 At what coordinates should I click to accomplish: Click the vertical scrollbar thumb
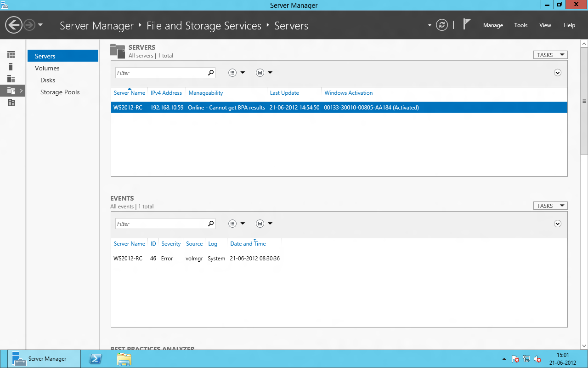click(x=584, y=101)
